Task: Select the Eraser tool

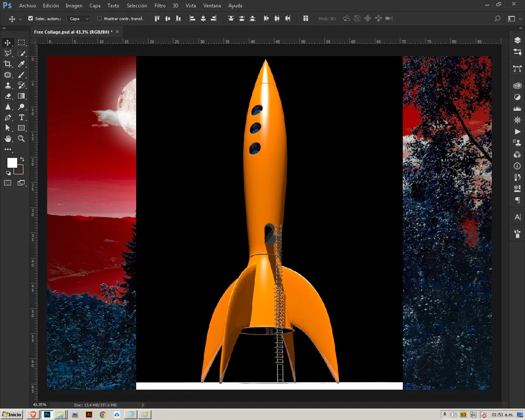Action: pos(8,96)
